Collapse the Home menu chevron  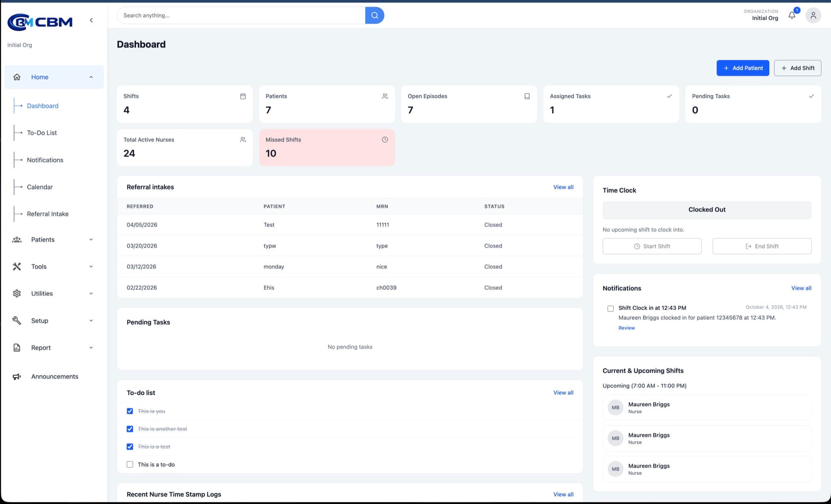91,77
